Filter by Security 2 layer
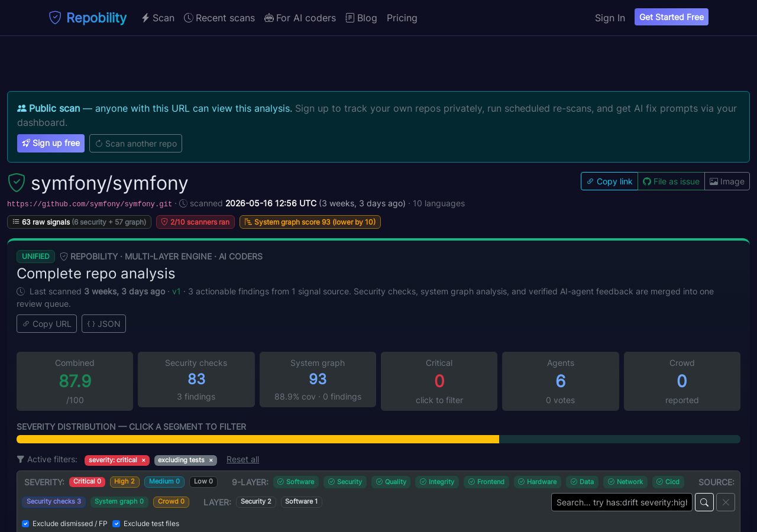 pyautogui.click(x=256, y=502)
